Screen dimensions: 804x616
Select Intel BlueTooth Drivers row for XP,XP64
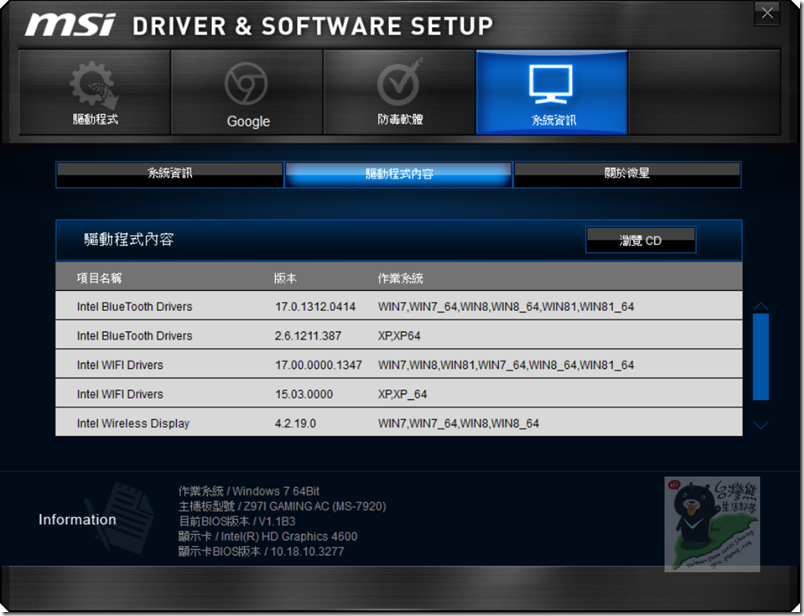pyautogui.click(x=399, y=335)
